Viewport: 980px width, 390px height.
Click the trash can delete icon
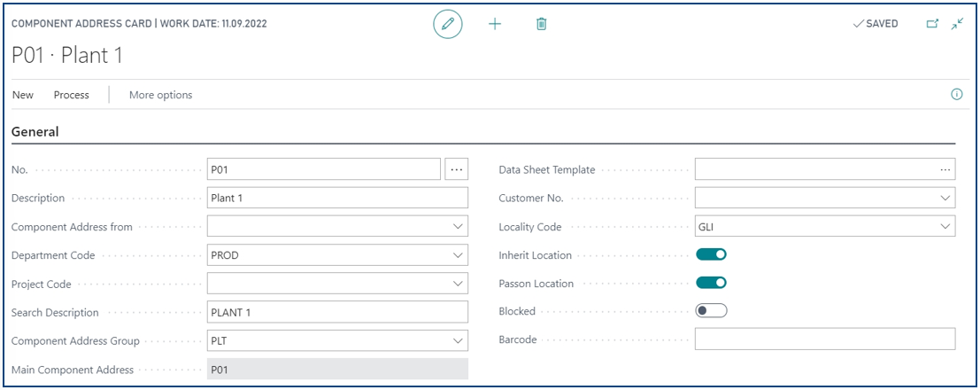click(x=541, y=25)
